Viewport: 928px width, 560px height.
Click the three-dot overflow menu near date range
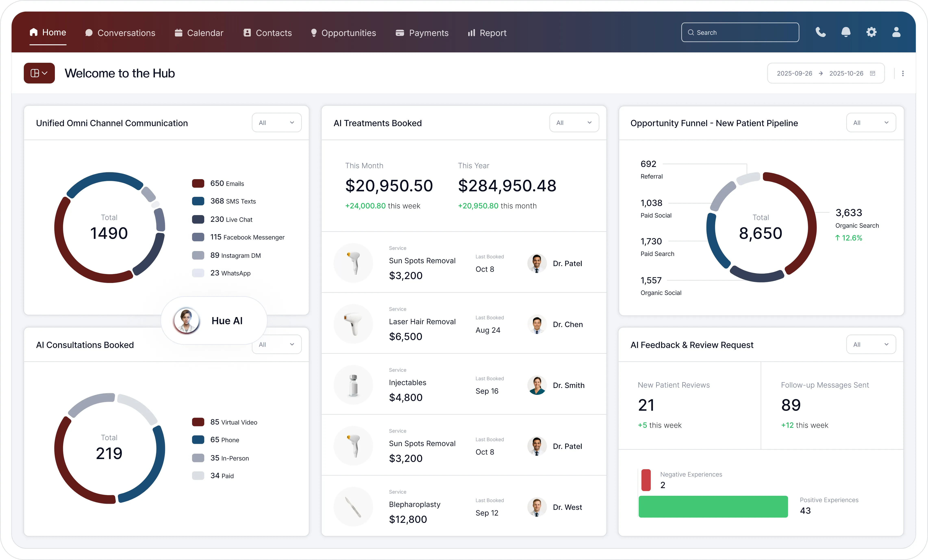pos(903,73)
